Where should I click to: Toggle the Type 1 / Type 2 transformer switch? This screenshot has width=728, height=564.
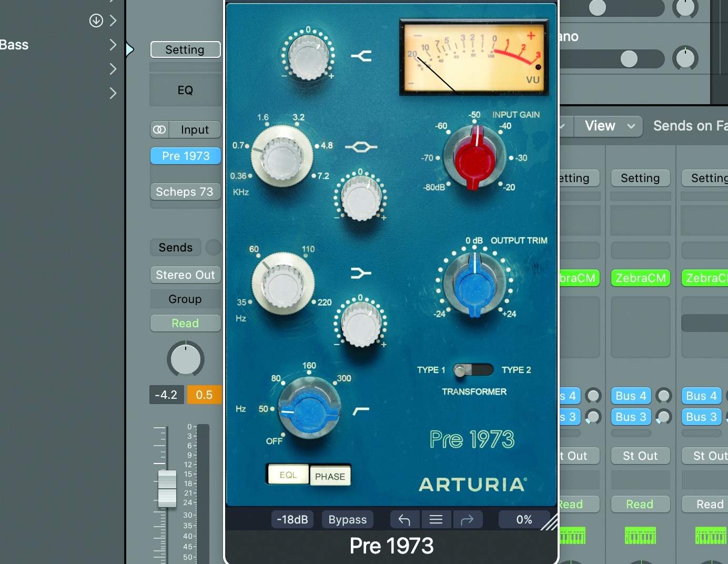(473, 370)
